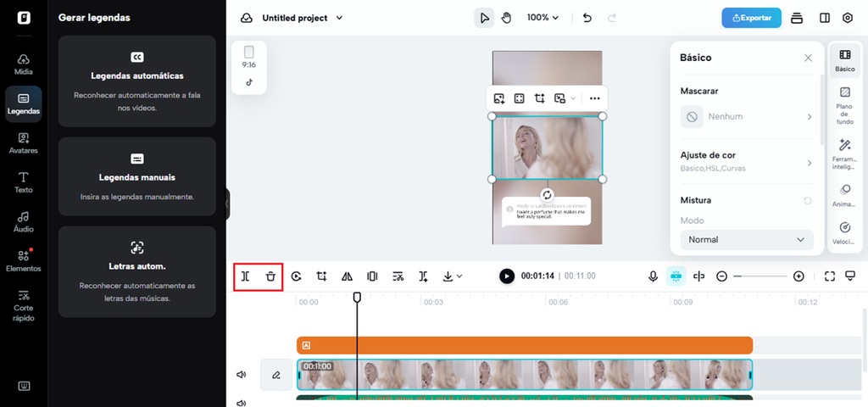Delete the selected clip with trash icon
The image size is (868, 407).
(270, 276)
